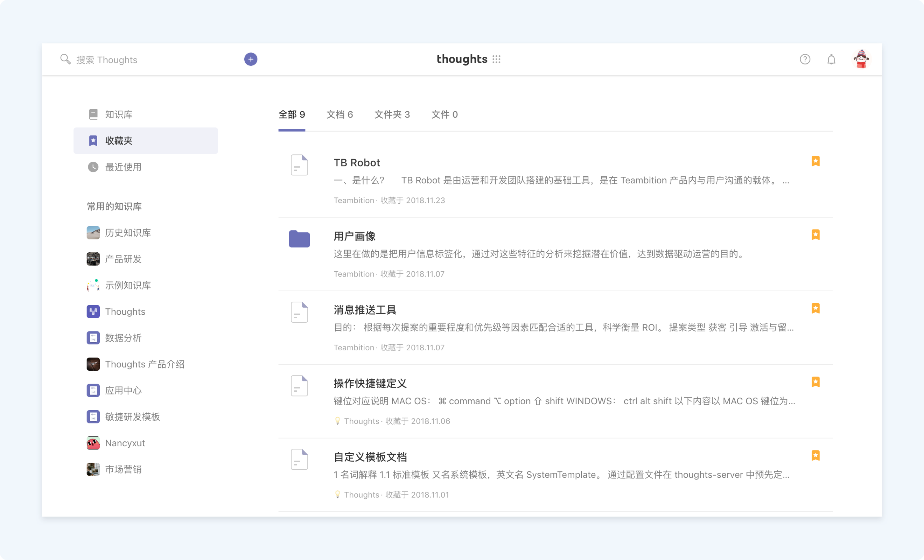Open the 消息推送工具 document
Image resolution: width=924 pixels, height=560 pixels.
click(x=365, y=310)
